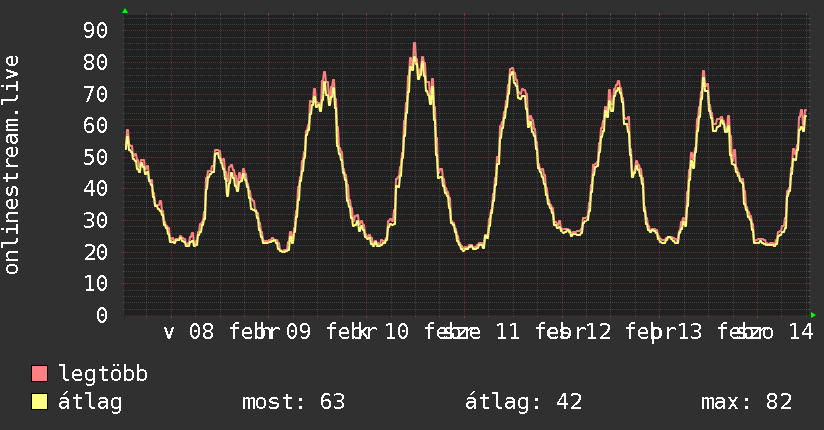Click y-axis label 20
Screen dimensions: 824x430
click(x=96, y=252)
